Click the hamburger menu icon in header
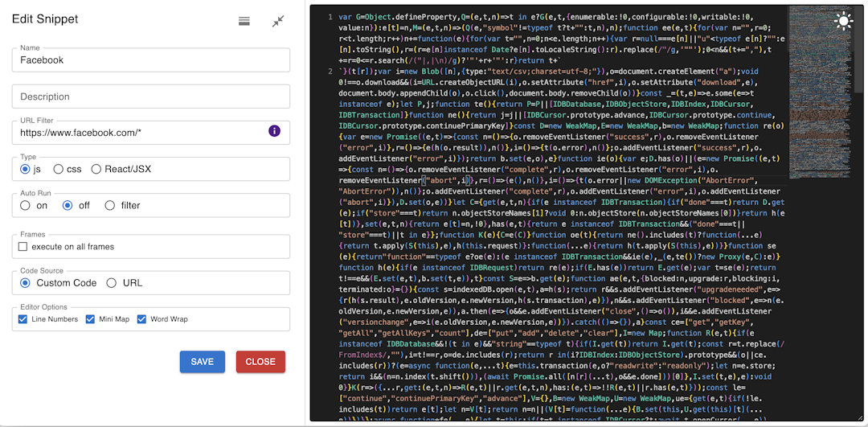Viewport: 868px width, 427px height. tap(244, 21)
